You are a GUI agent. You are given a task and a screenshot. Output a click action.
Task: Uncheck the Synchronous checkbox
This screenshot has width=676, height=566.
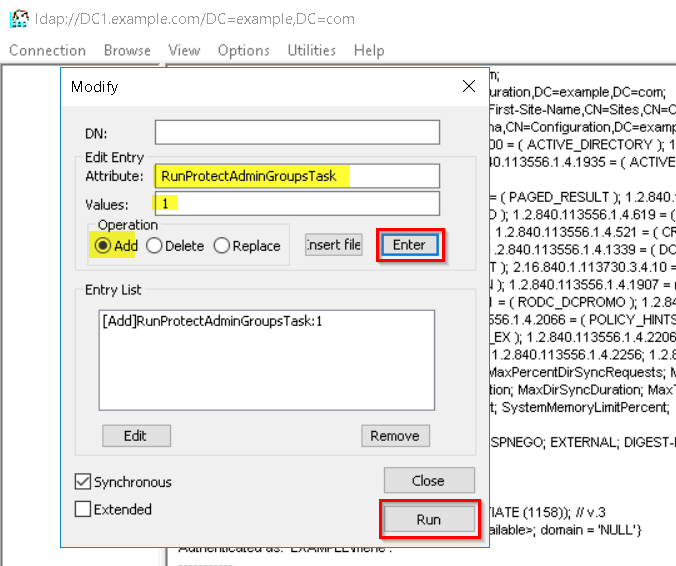[x=83, y=482]
